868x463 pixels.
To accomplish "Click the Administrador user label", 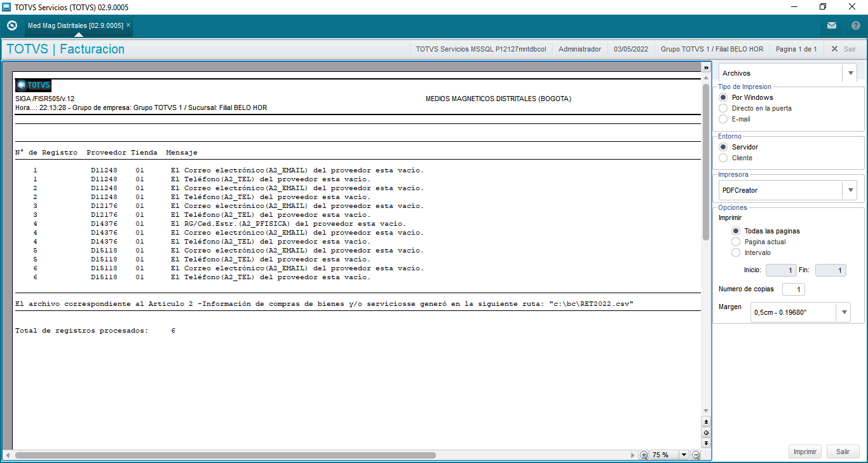I will coord(580,49).
